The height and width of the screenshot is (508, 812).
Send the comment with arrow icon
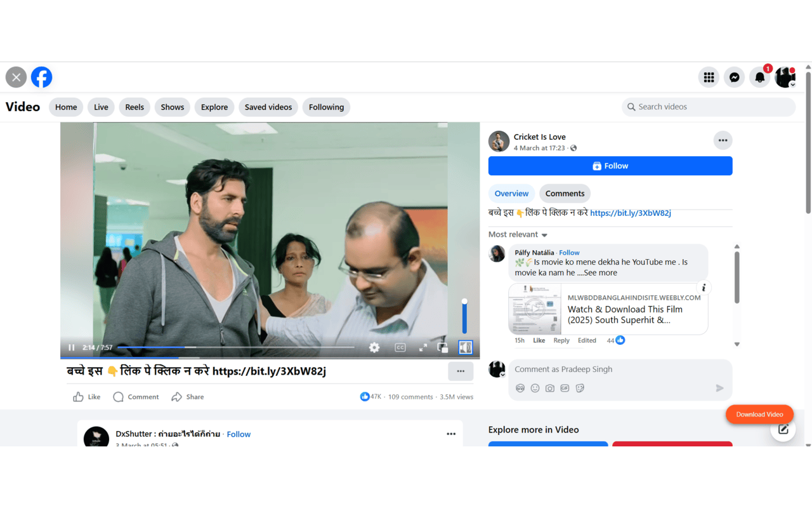719,388
